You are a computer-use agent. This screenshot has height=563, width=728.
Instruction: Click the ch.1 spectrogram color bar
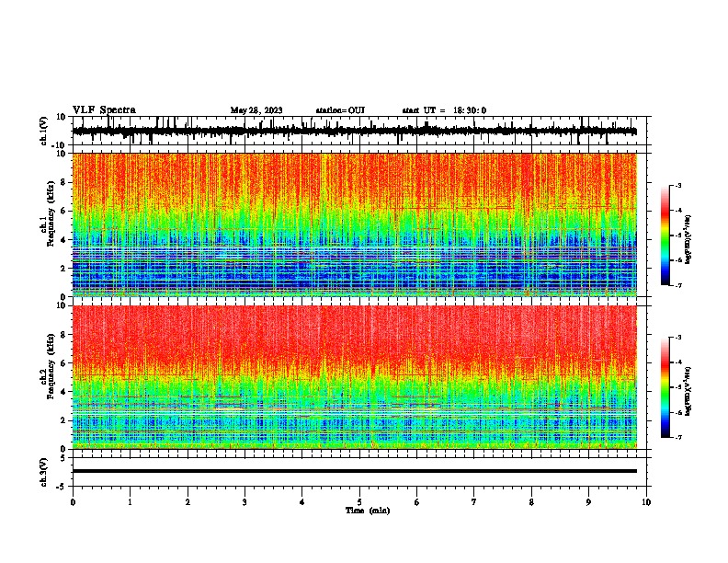[x=665, y=236]
